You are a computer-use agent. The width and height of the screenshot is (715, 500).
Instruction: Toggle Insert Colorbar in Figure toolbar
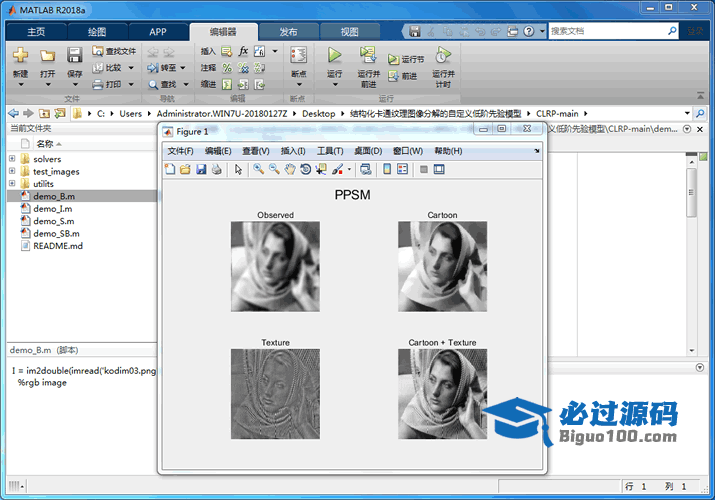(387, 169)
